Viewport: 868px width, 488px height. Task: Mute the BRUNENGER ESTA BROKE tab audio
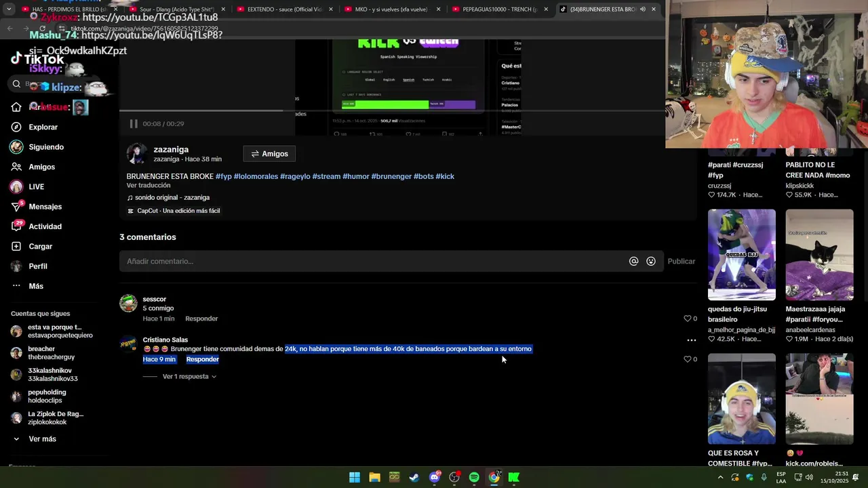642,9
